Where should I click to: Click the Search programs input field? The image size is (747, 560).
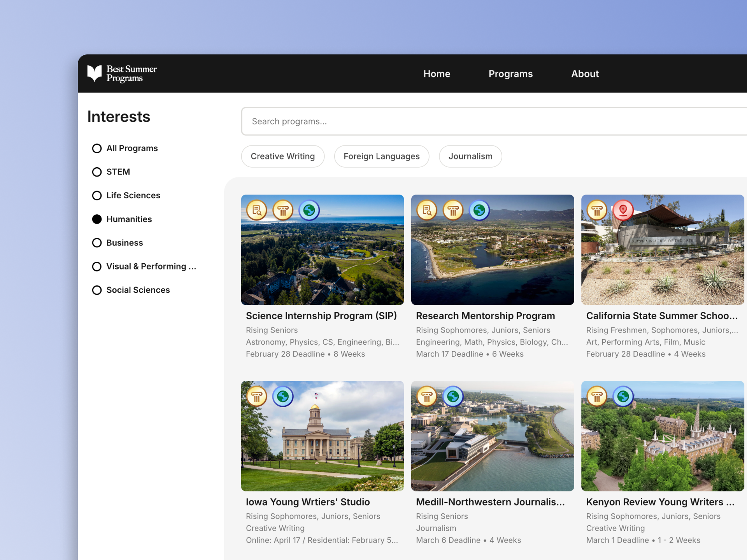point(494,121)
